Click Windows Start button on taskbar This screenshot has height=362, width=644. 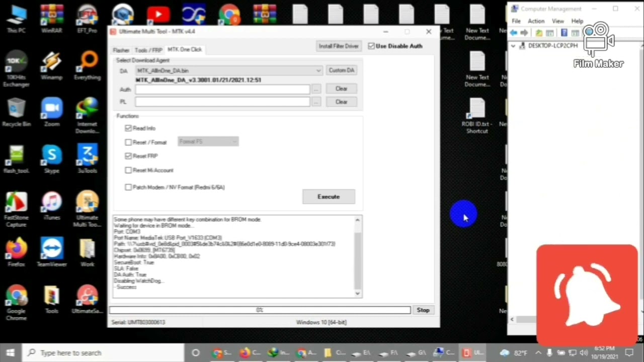[x=10, y=352]
